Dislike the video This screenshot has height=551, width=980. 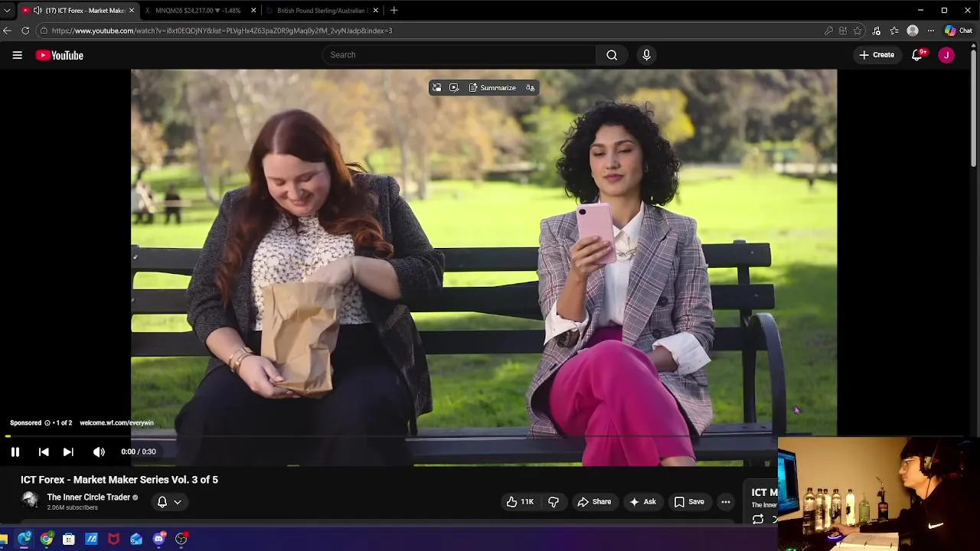click(x=554, y=502)
